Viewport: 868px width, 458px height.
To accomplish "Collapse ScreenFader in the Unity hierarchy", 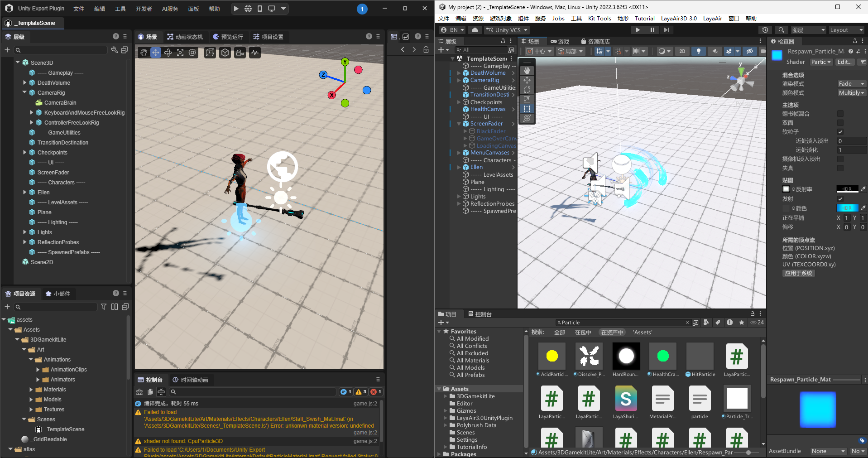I will (459, 124).
